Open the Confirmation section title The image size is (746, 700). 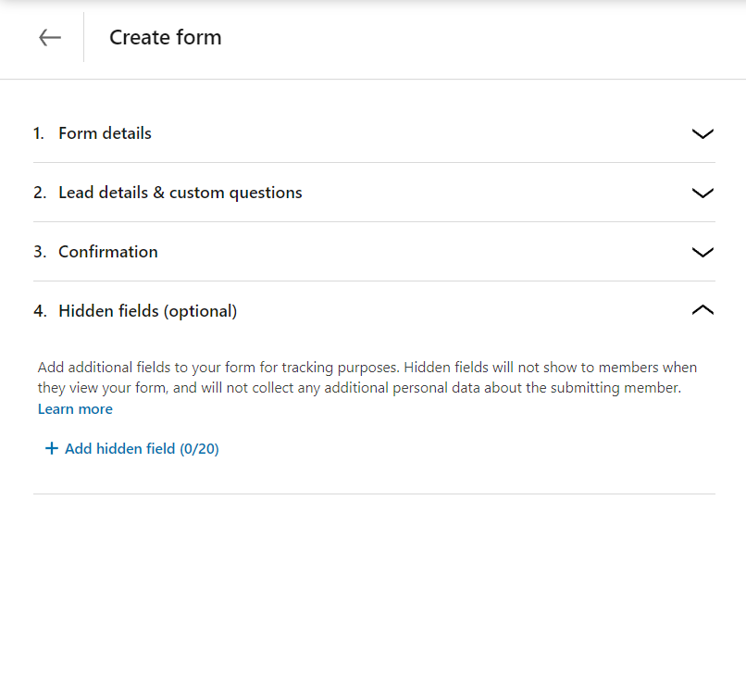tap(108, 252)
